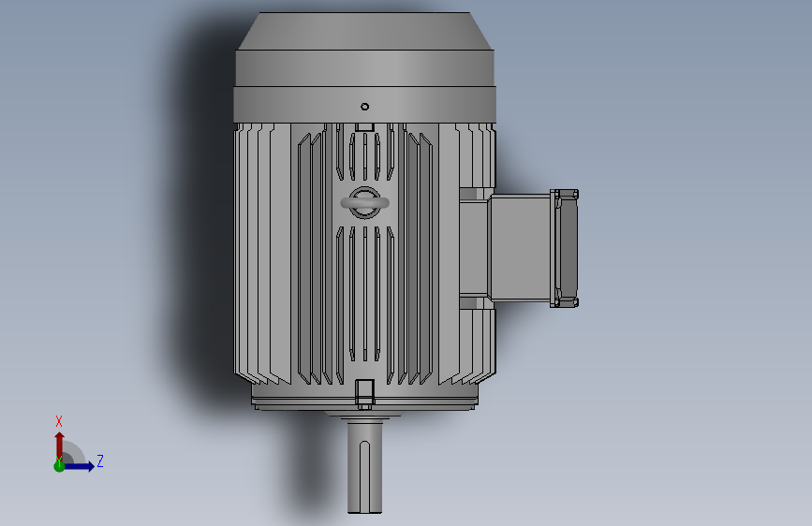
Task: Select the keyway slot on the shaft
Action: (x=364, y=475)
